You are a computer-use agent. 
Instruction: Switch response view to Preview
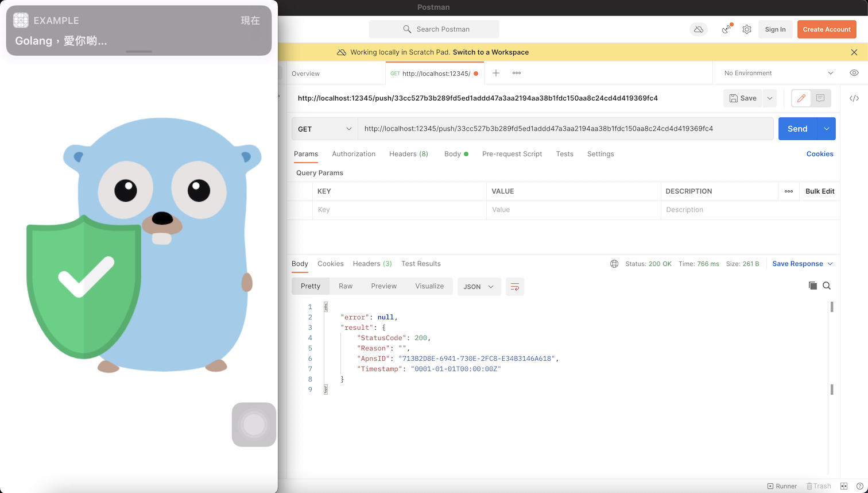coord(383,286)
